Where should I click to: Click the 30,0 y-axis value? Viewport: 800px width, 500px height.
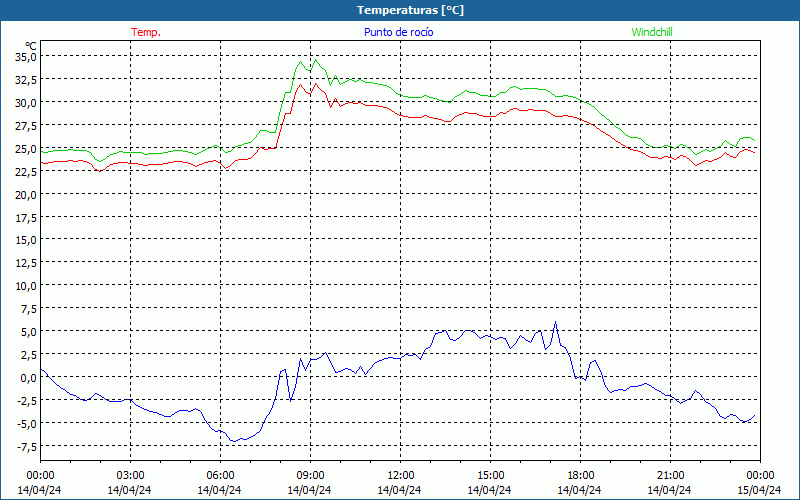tap(26, 103)
